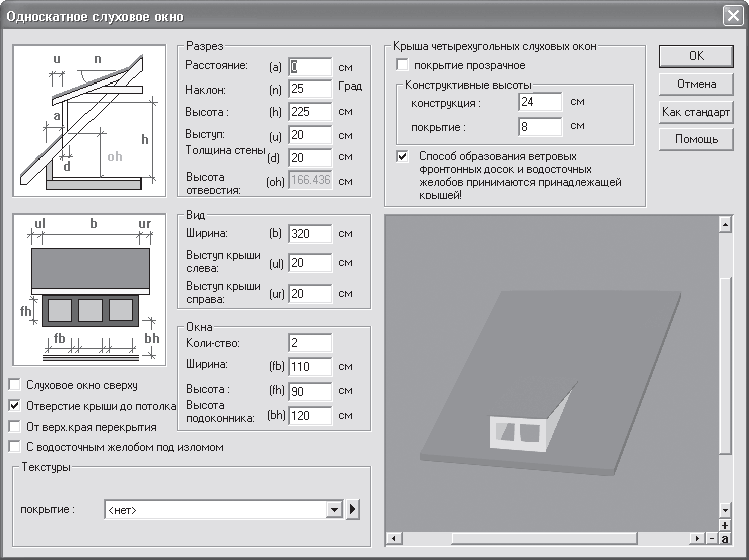Click the texture browse arrow button beside покрытие
Image resolution: width=749 pixels, height=560 pixels.
coord(353,510)
